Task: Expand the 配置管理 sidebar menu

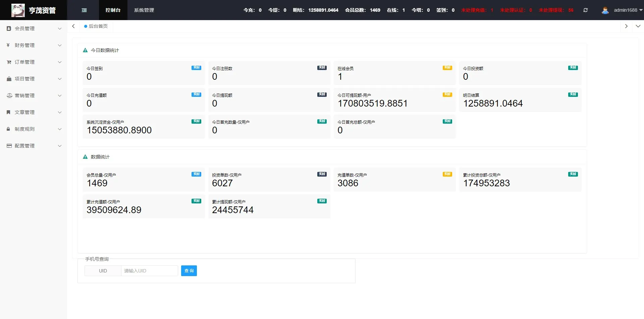Action: click(x=34, y=146)
